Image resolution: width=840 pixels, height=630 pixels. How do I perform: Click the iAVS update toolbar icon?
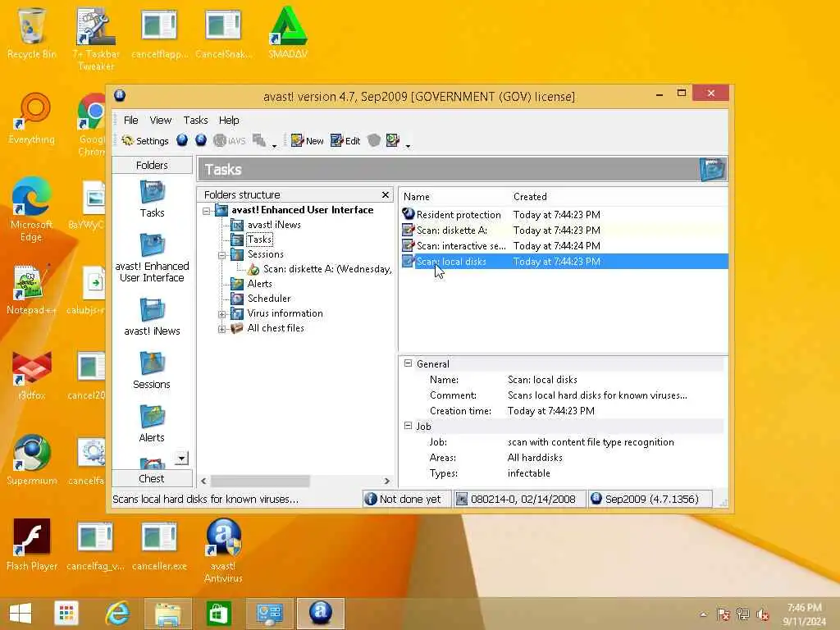click(230, 141)
